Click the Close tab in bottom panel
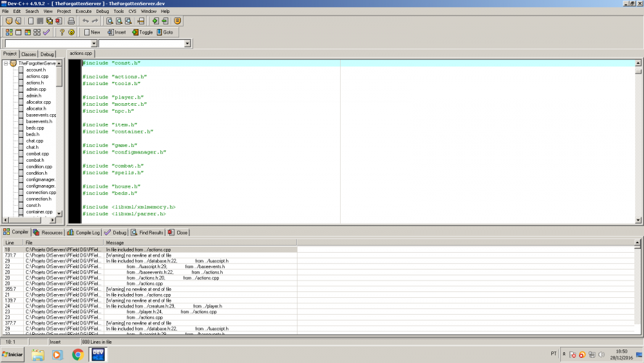Screen dimensions: 644x363 click(x=178, y=233)
